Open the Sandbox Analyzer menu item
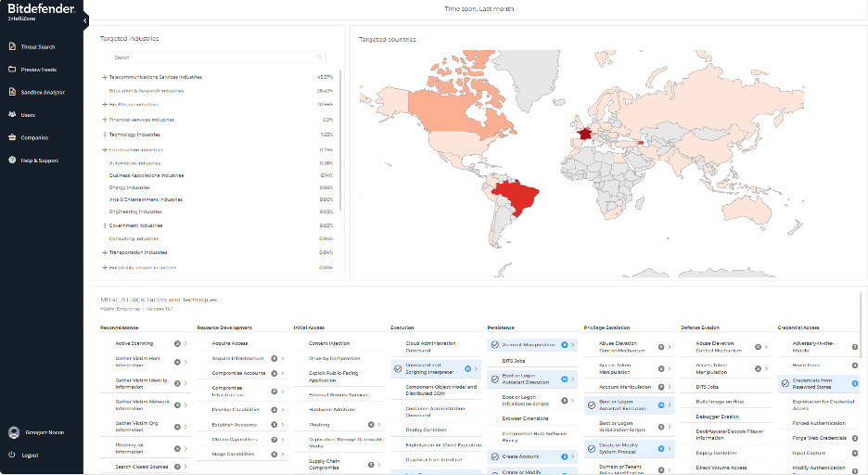 (x=43, y=92)
